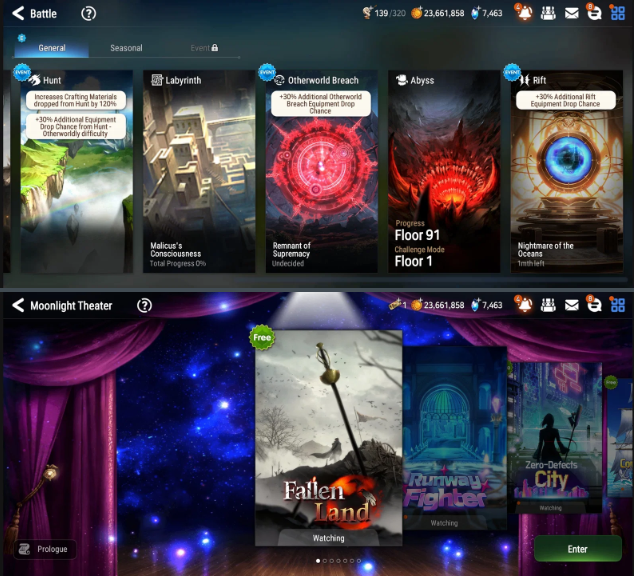Select the Runway Fighter poster
Image resolution: width=634 pixels, height=576 pixels.
[455, 438]
